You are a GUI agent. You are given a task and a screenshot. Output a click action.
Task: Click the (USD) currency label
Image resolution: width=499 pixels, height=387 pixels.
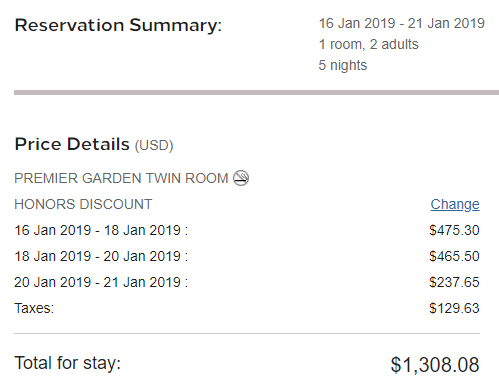point(154,145)
